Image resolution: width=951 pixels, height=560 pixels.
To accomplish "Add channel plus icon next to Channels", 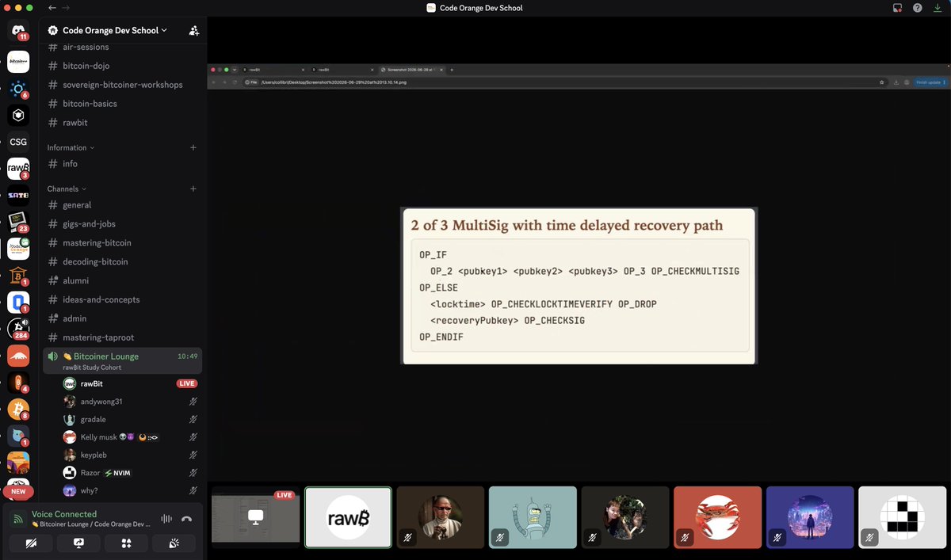I will tap(193, 189).
